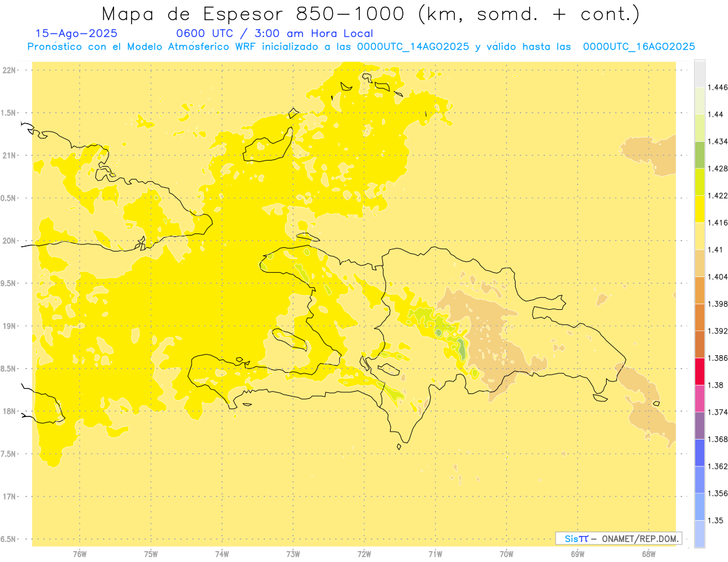Click the "71W" longitude label
Viewport: 728px width, 562px height.
point(435,554)
